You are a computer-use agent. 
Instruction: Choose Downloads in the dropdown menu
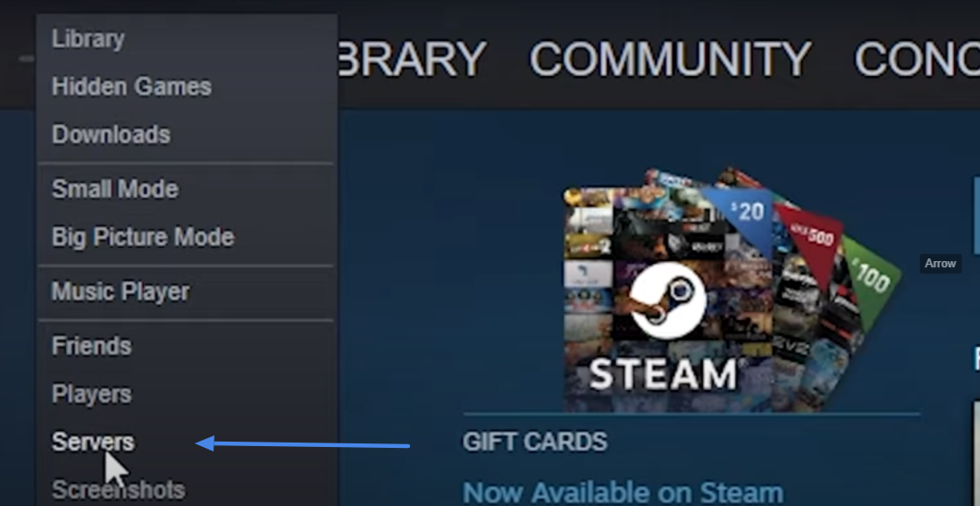(112, 135)
